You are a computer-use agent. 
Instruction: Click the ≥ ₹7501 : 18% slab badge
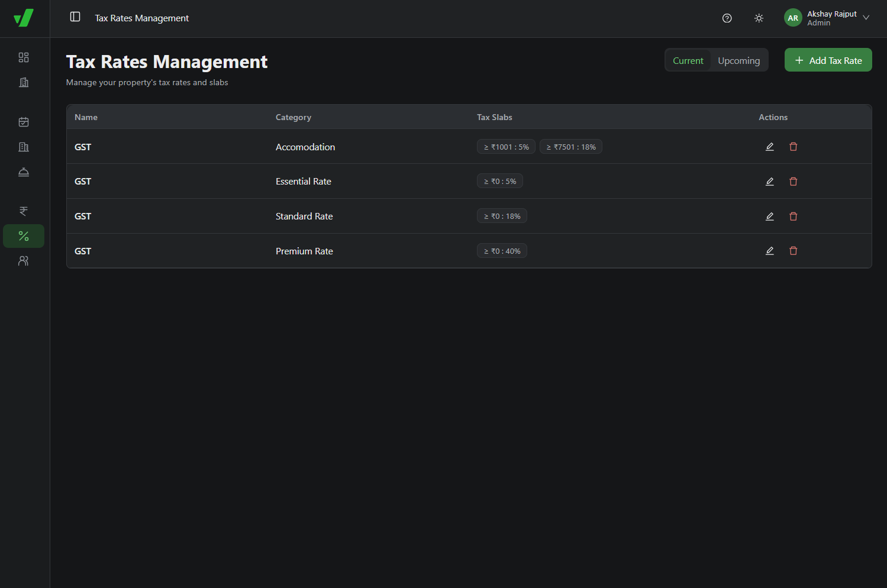point(571,147)
